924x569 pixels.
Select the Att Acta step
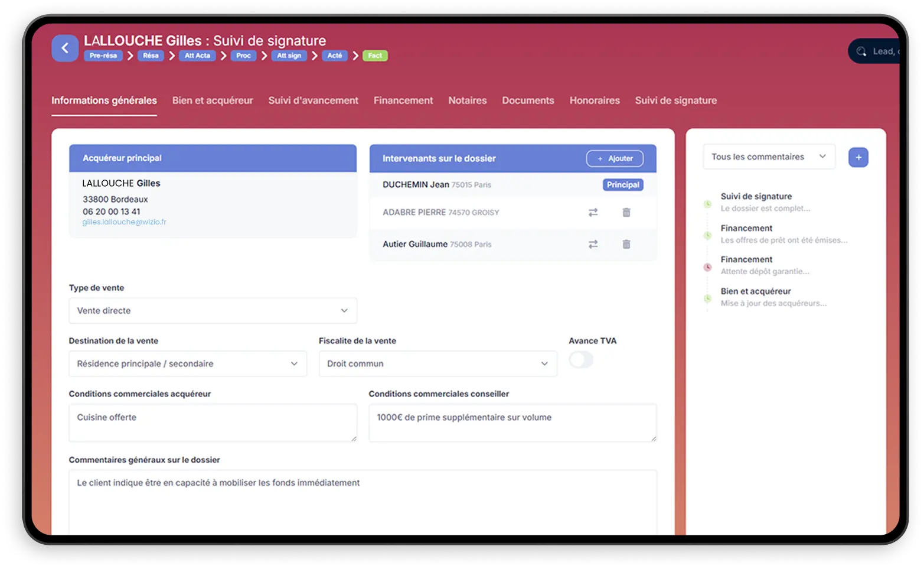point(197,56)
